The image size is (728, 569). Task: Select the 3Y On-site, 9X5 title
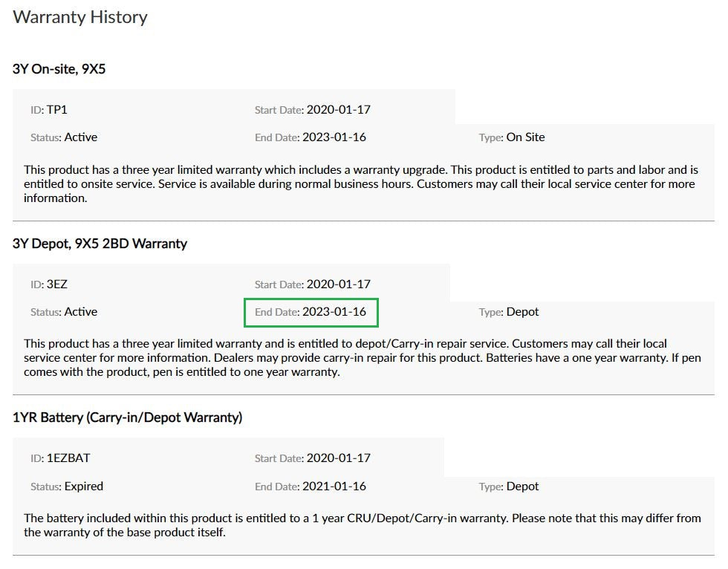(59, 69)
